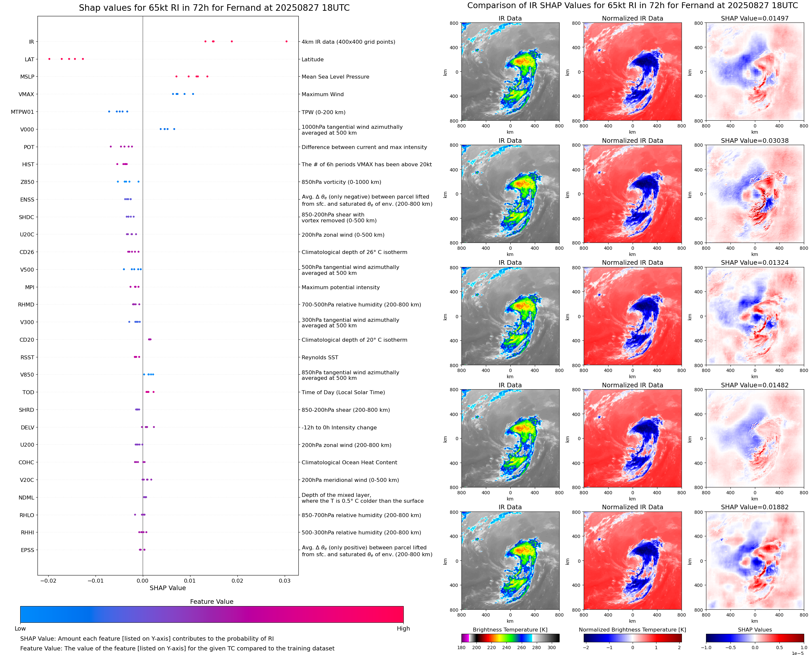812x655 pixels.
Task: Click the SHAP Values colorbar
Action: (755, 638)
